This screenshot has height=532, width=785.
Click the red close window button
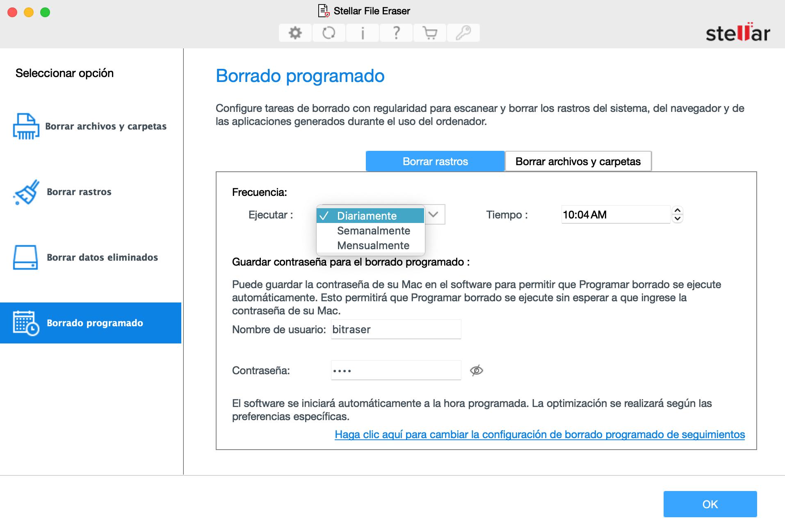point(12,12)
